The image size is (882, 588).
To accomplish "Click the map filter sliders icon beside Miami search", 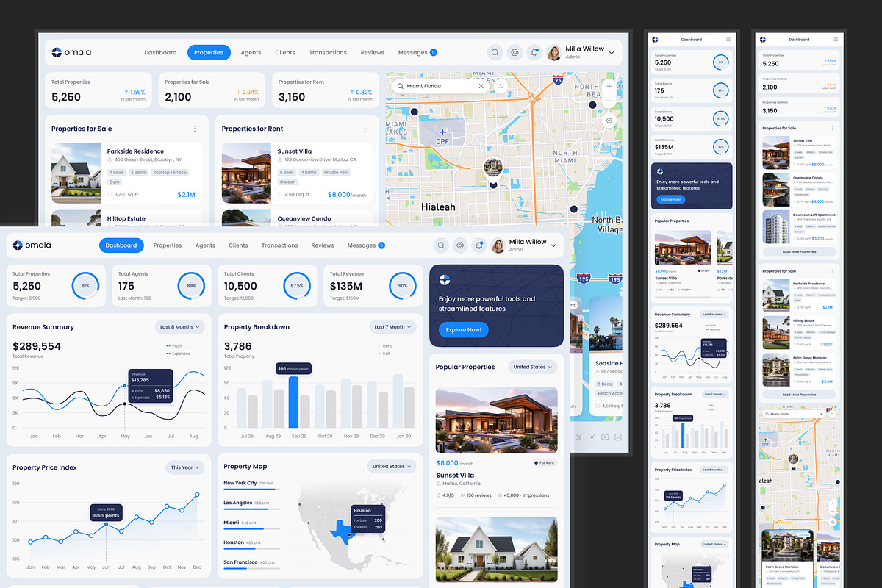I will pyautogui.click(x=501, y=86).
